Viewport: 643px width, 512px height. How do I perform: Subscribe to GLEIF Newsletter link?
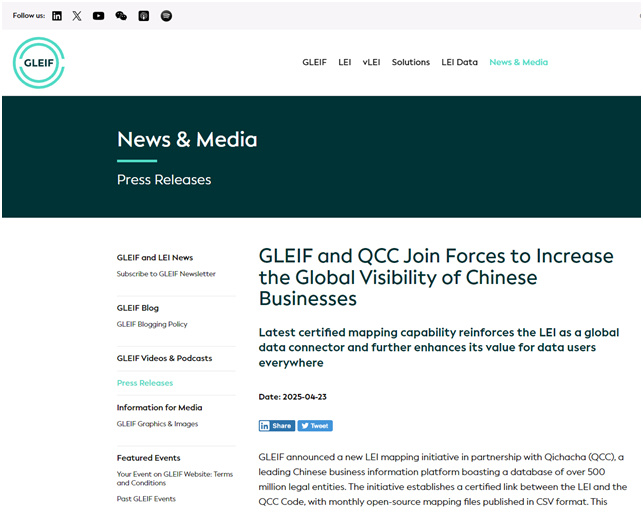(x=166, y=274)
